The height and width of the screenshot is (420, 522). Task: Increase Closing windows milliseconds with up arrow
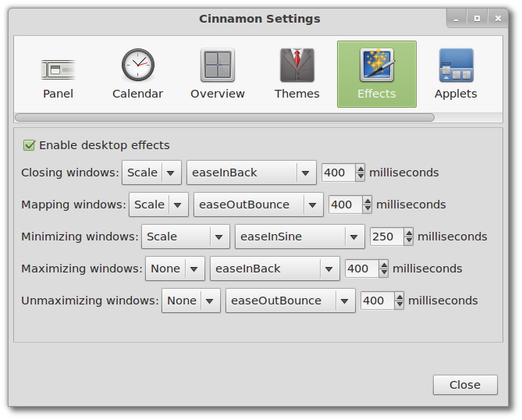(360, 169)
